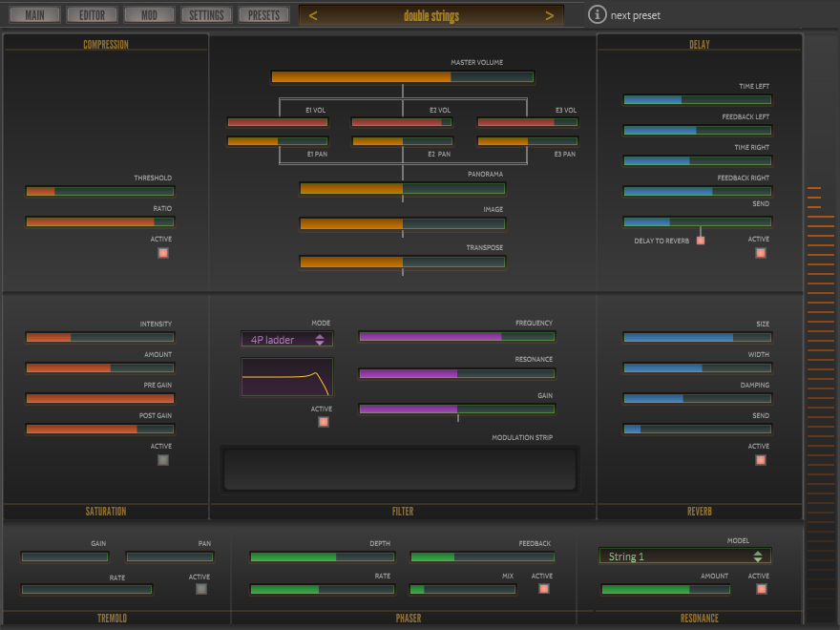Open the MOD tab
Image resolution: width=840 pixels, height=630 pixels.
pos(149,15)
